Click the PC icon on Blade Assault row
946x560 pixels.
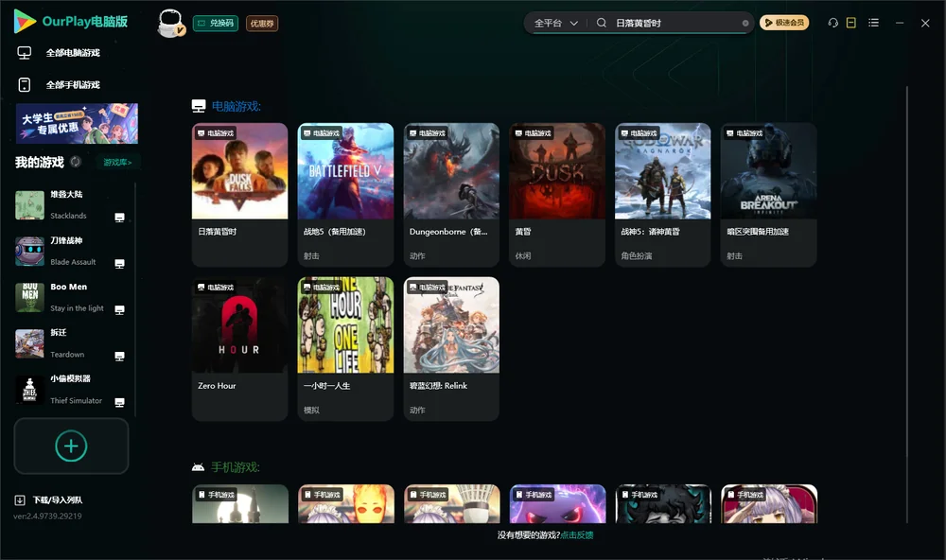pos(119,264)
